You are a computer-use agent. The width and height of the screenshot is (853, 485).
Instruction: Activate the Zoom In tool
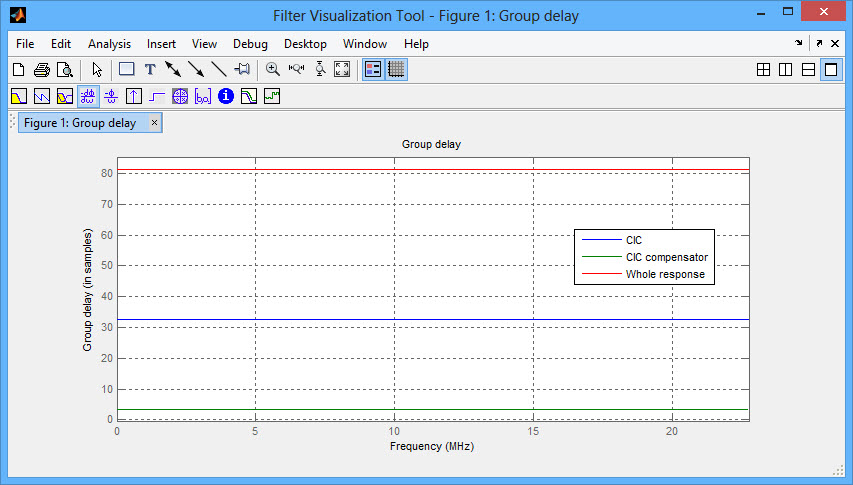click(272, 70)
